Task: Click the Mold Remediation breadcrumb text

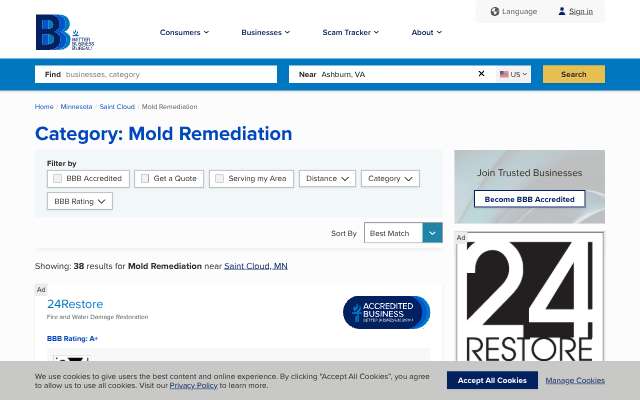Action: tap(169, 107)
